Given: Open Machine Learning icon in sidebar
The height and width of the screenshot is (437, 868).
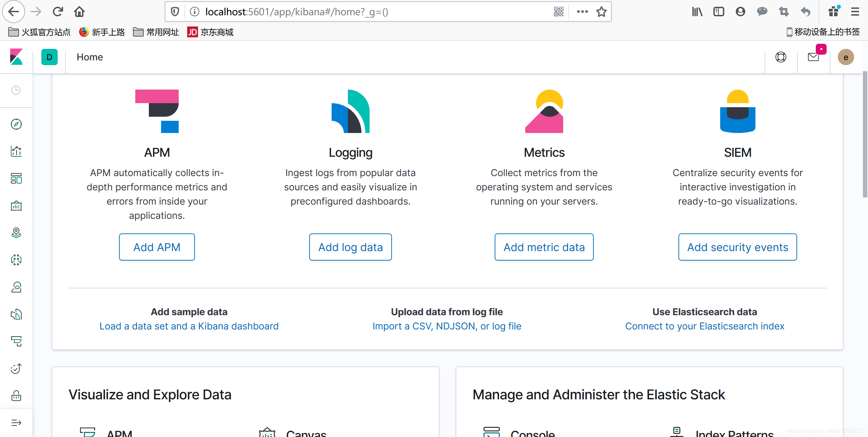Looking at the screenshot, I should click(16, 260).
